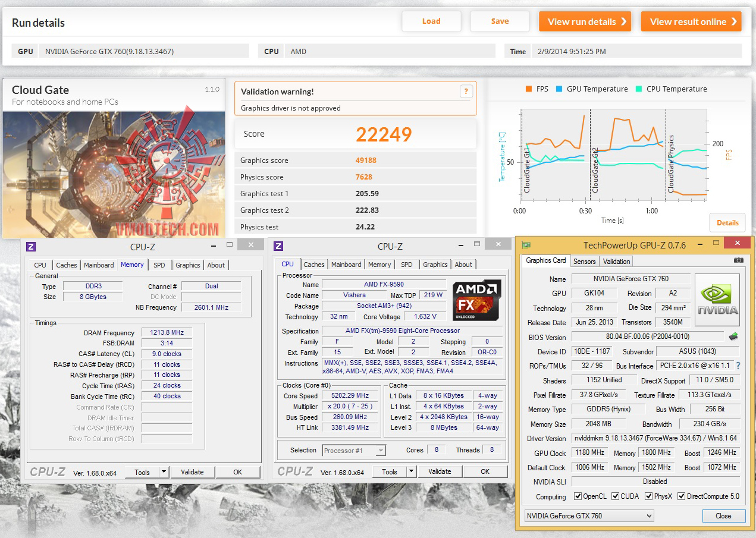Viewport: 756px width, 538px height.
Task: Open the Processor #1 selection dropdown
Action: click(354, 451)
